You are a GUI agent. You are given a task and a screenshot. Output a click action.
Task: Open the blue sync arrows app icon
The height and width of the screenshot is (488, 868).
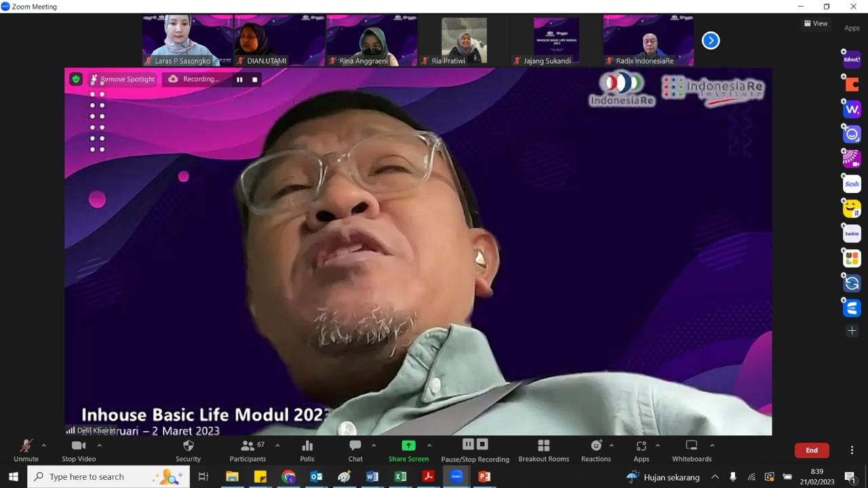852,283
